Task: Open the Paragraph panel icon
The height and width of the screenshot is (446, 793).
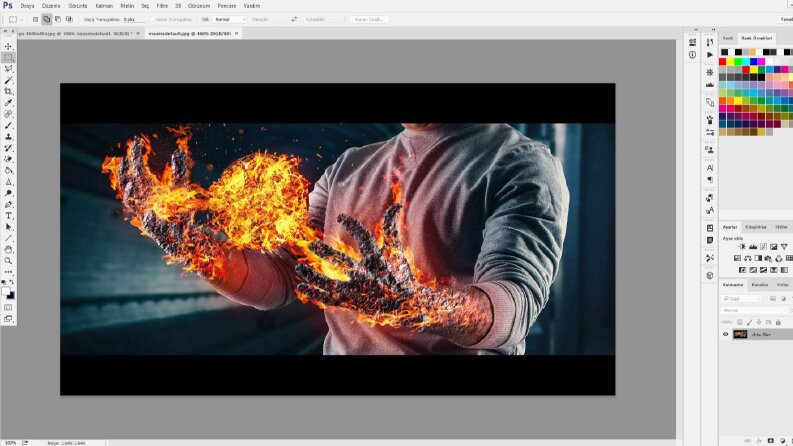Action: [x=710, y=180]
